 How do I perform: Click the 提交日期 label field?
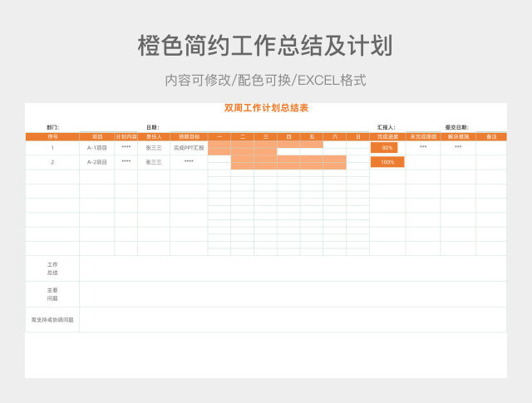coord(456,127)
